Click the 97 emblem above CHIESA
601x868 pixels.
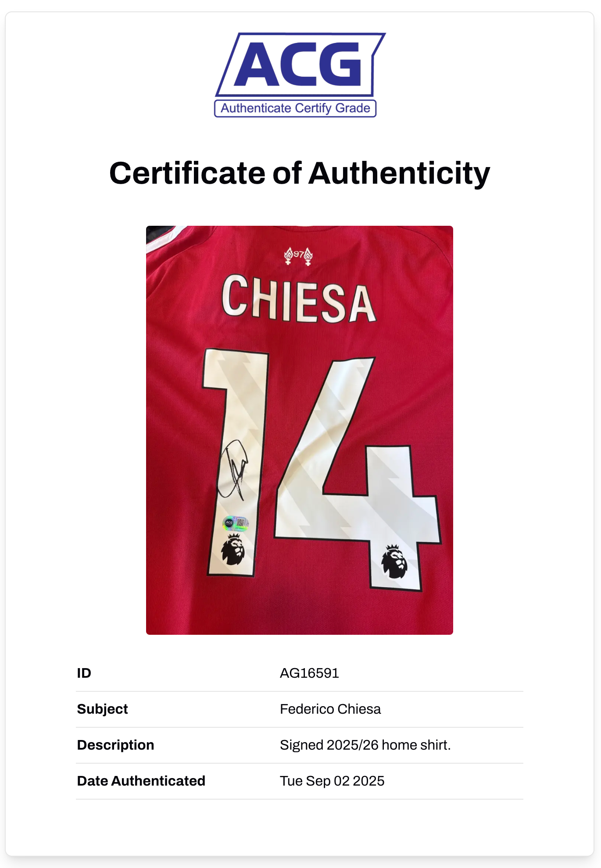298,256
